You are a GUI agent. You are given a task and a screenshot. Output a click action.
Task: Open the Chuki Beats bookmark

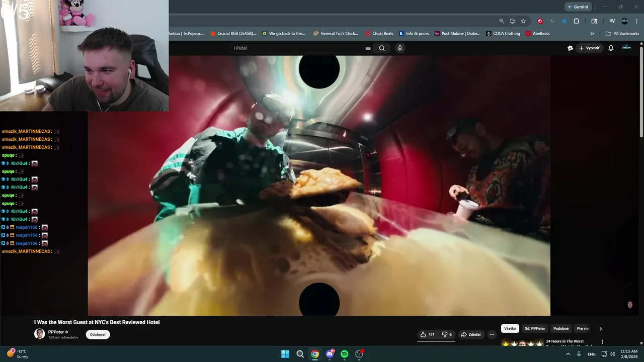click(379, 34)
